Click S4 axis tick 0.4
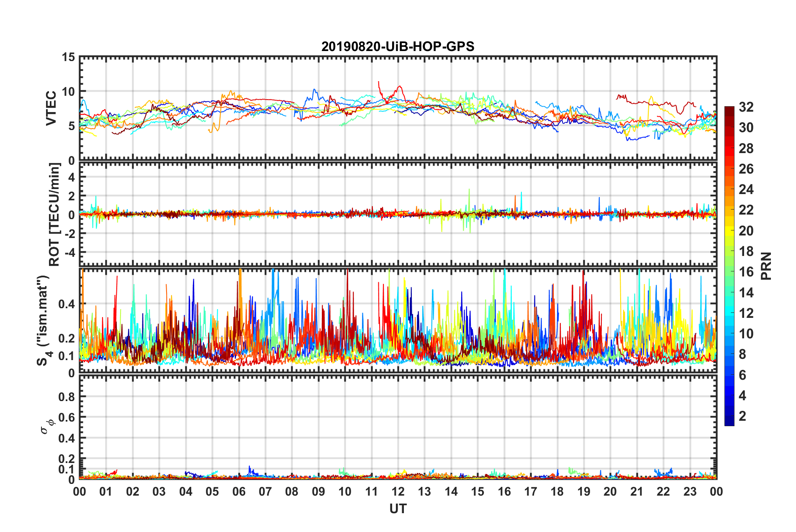Screen dimensions: 796x532 coord(67,304)
